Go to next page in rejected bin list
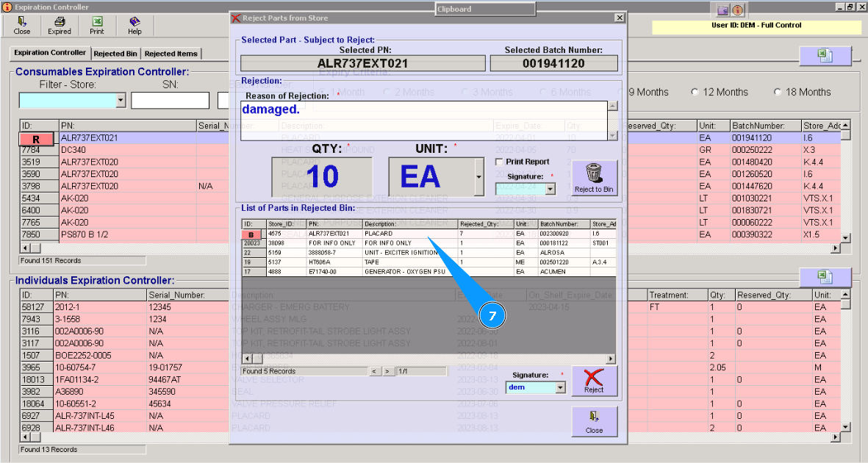The image size is (868, 463). pos(387,371)
